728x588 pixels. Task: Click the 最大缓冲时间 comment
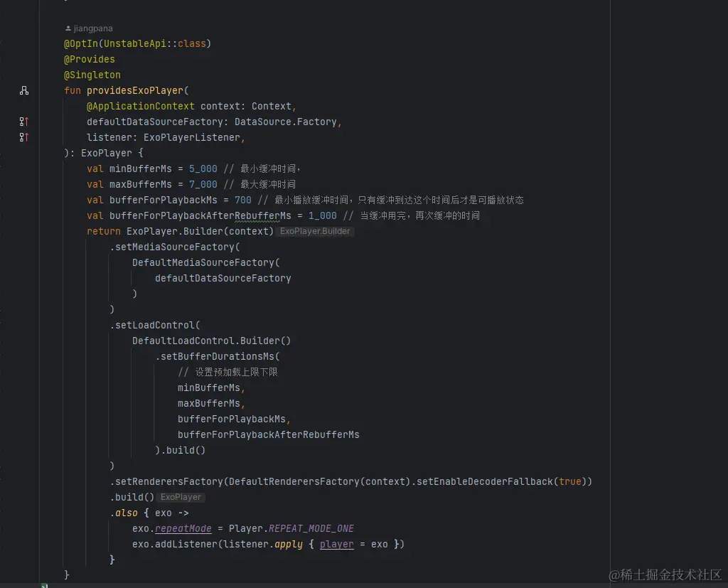259,184
